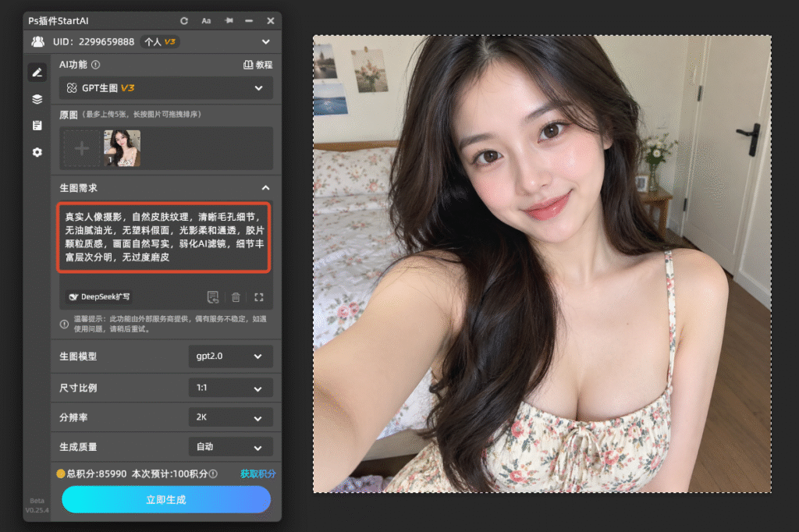Open the 生成质量 自动 dropdown
Screen dimensions: 799x532
[230, 447]
